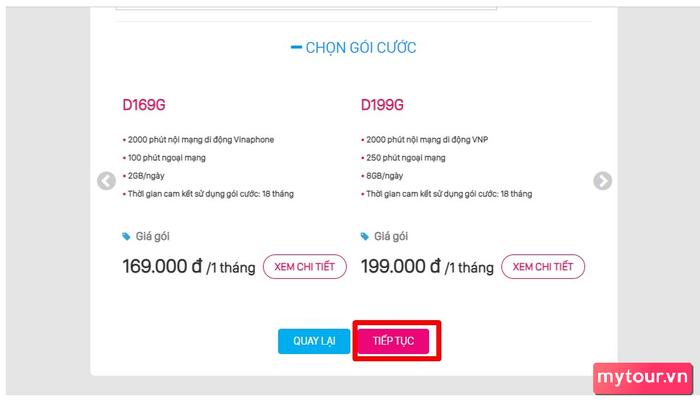Click the right carousel arrow
700x404 pixels.
(602, 181)
